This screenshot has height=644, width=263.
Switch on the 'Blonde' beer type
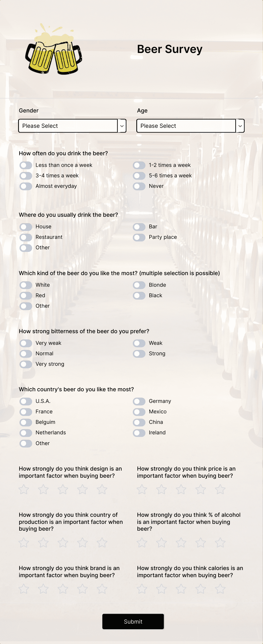point(139,285)
